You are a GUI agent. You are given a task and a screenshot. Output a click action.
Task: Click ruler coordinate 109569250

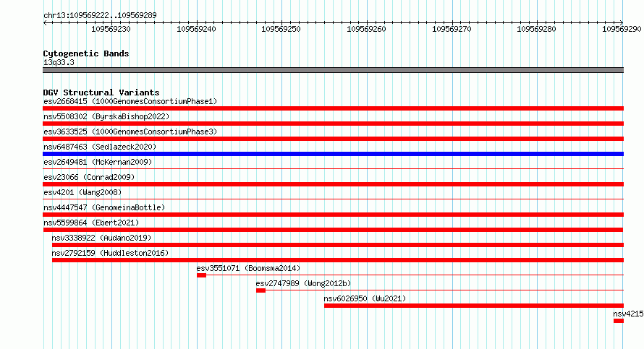[x=281, y=29]
